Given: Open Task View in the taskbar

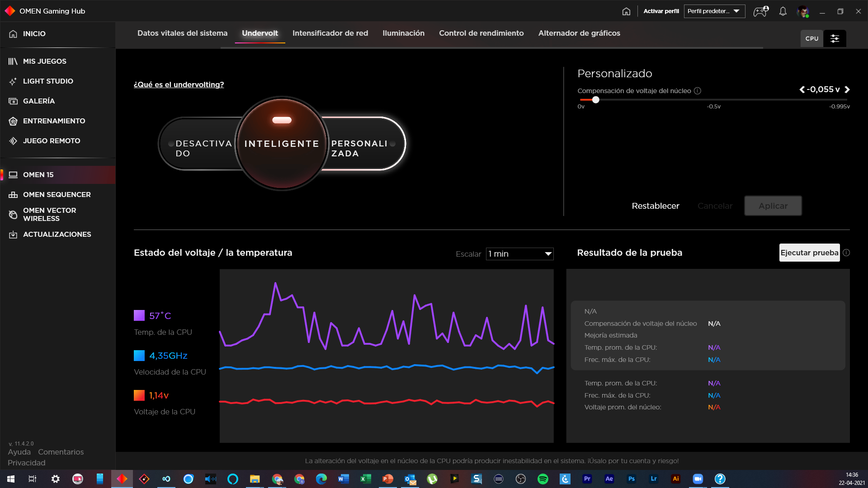Looking at the screenshot, I should 33,479.
